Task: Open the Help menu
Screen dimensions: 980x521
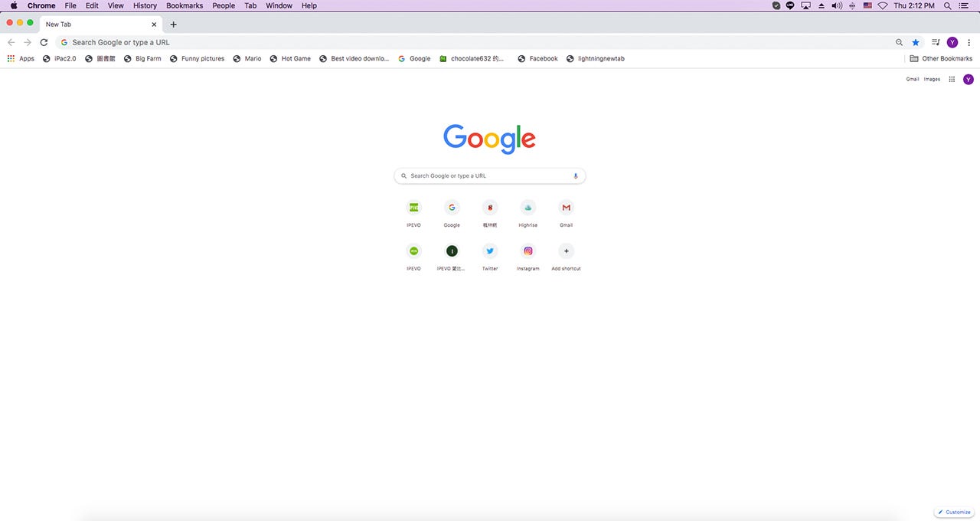Action: tap(309, 5)
